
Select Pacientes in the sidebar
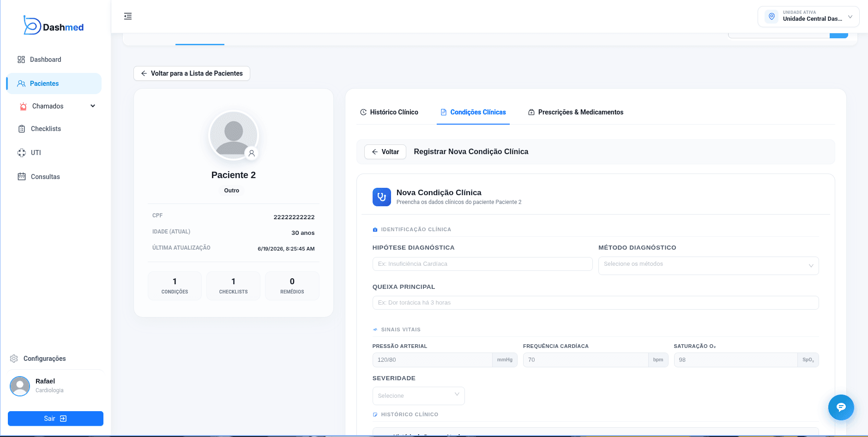coord(54,84)
